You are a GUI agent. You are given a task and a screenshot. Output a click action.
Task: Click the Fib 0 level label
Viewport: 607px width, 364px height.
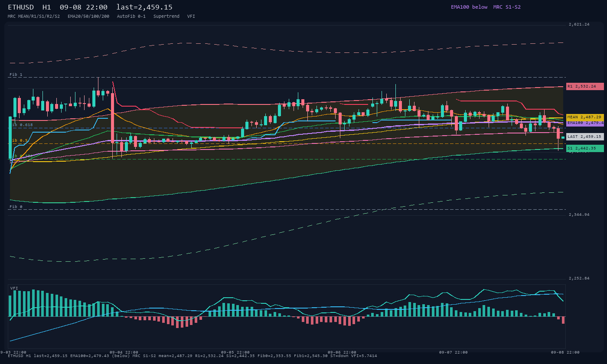(x=16, y=207)
